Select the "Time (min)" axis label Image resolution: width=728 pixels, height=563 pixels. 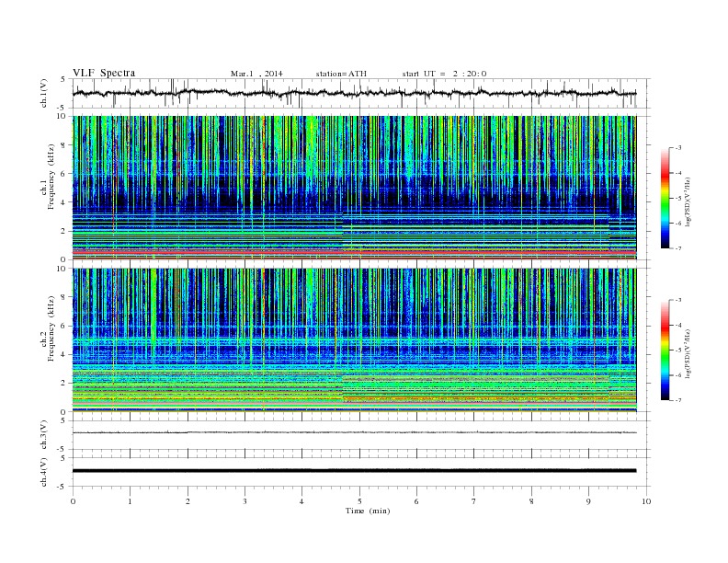tap(368, 511)
